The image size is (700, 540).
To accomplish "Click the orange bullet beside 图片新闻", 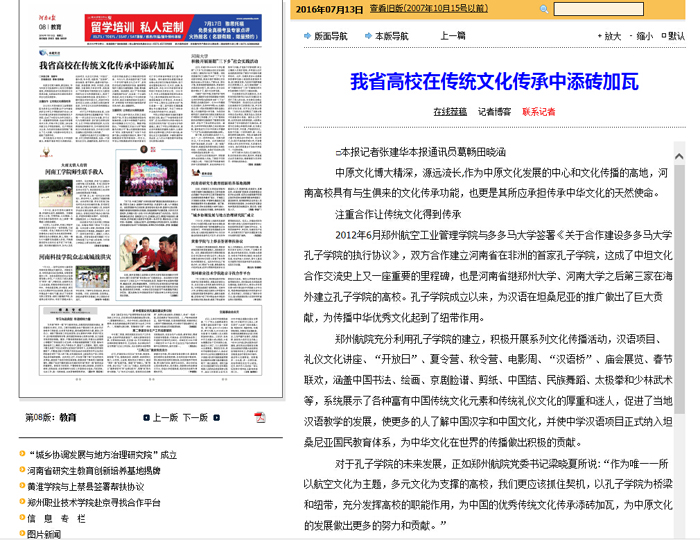I will 22,533.
